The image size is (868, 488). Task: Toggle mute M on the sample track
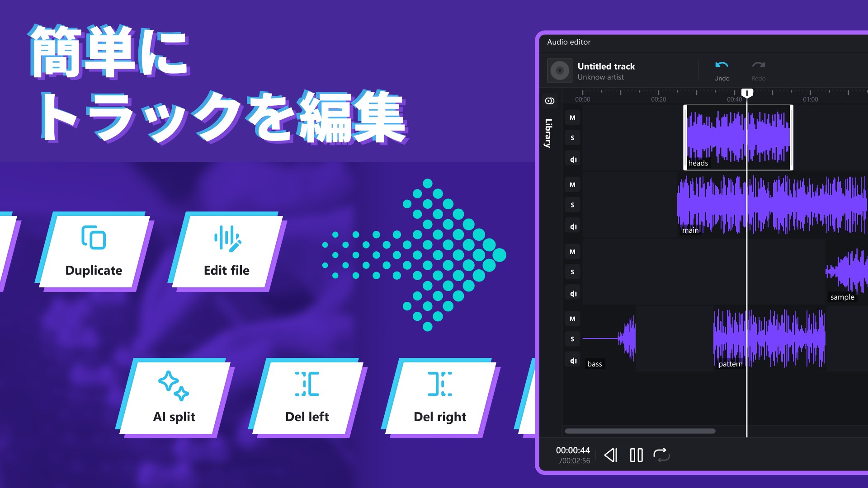(x=572, y=252)
